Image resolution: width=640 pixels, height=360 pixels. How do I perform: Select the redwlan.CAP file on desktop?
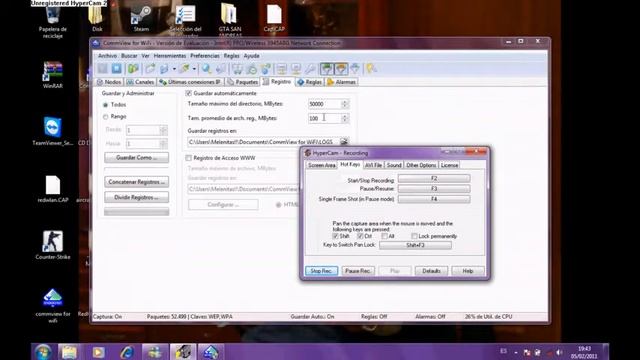coord(53,189)
